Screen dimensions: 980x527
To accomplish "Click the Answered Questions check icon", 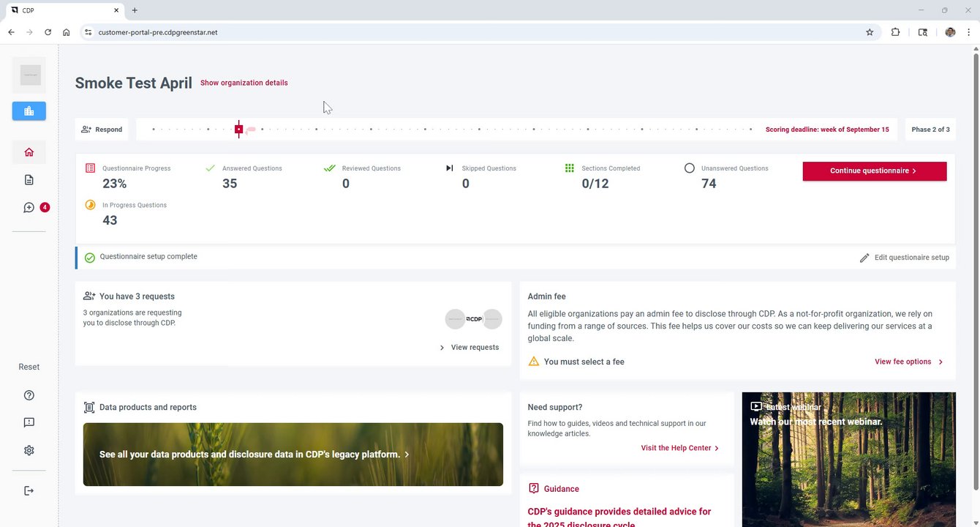I will tap(211, 168).
